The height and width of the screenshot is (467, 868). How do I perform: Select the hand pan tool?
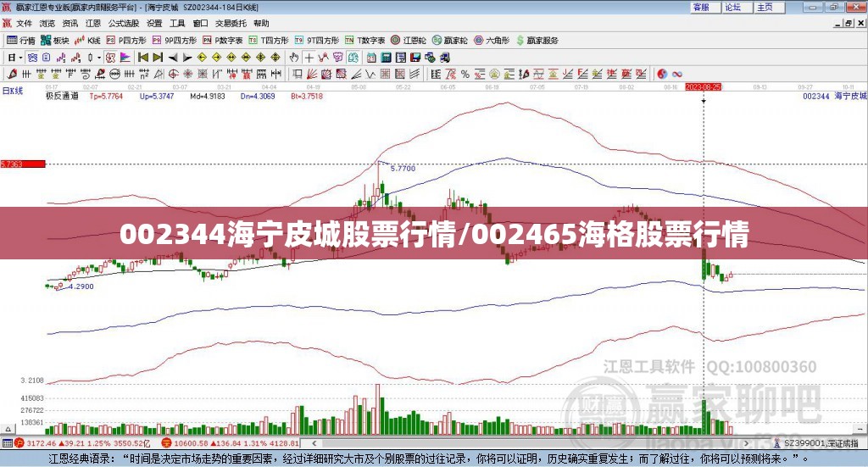point(294,58)
